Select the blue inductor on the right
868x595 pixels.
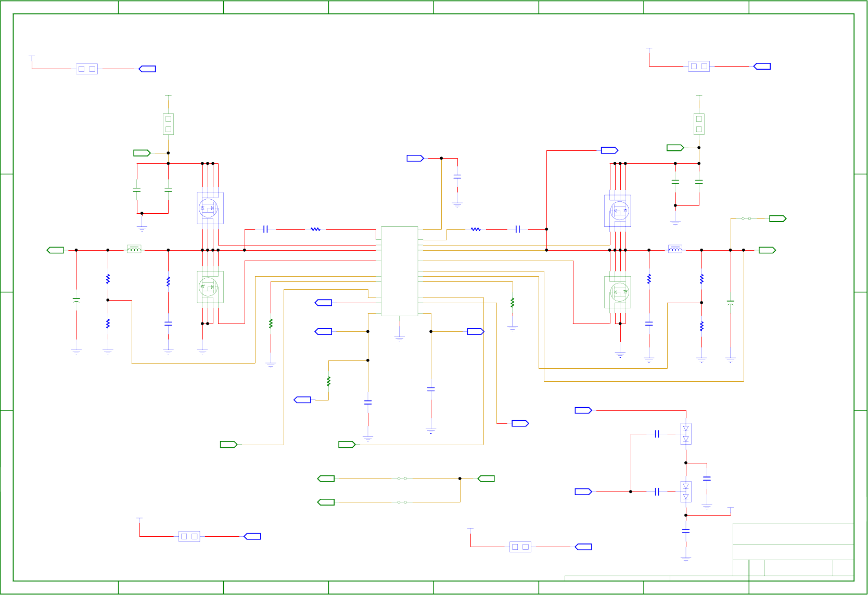675,249
